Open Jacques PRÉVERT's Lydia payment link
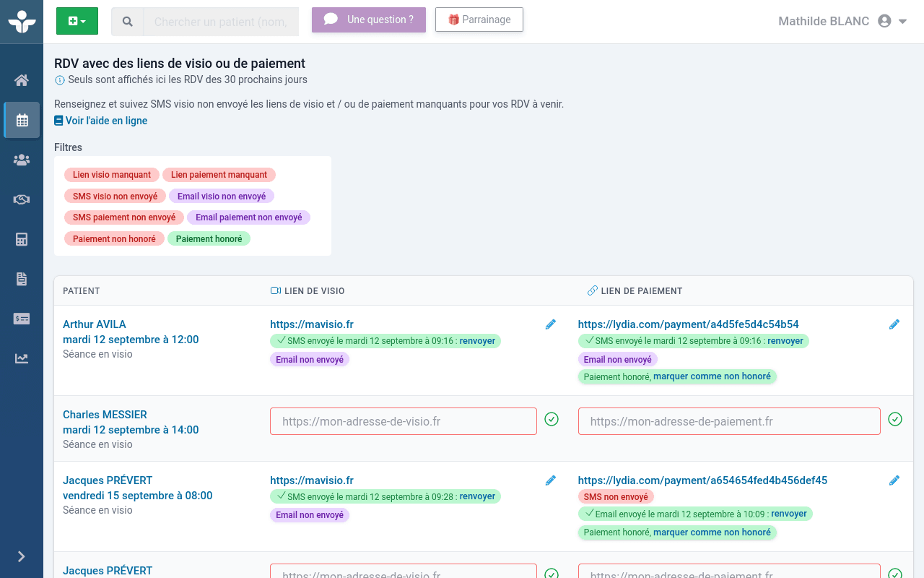 click(x=702, y=480)
